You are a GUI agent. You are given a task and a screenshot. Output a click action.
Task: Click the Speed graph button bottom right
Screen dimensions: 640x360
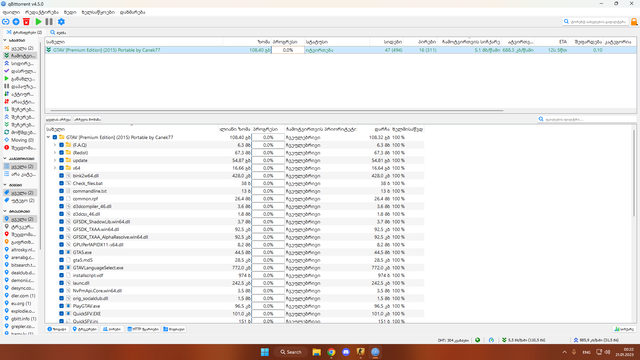coord(624,329)
